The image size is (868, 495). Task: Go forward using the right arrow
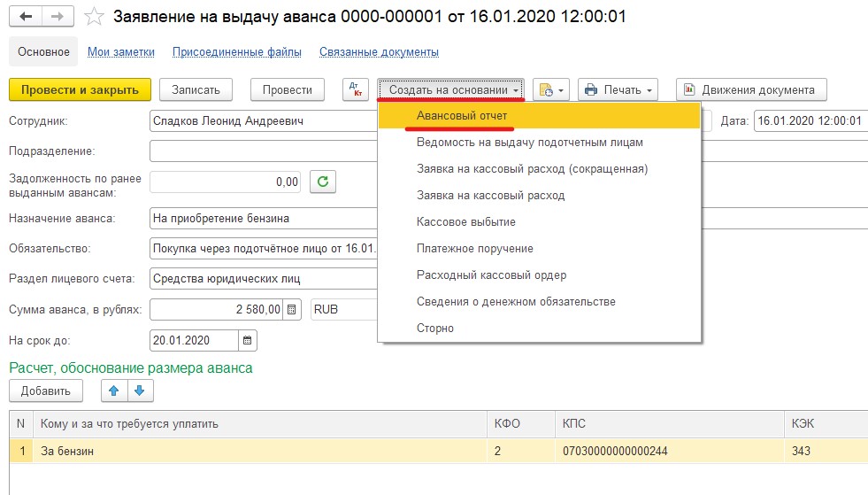(x=58, y=17)
